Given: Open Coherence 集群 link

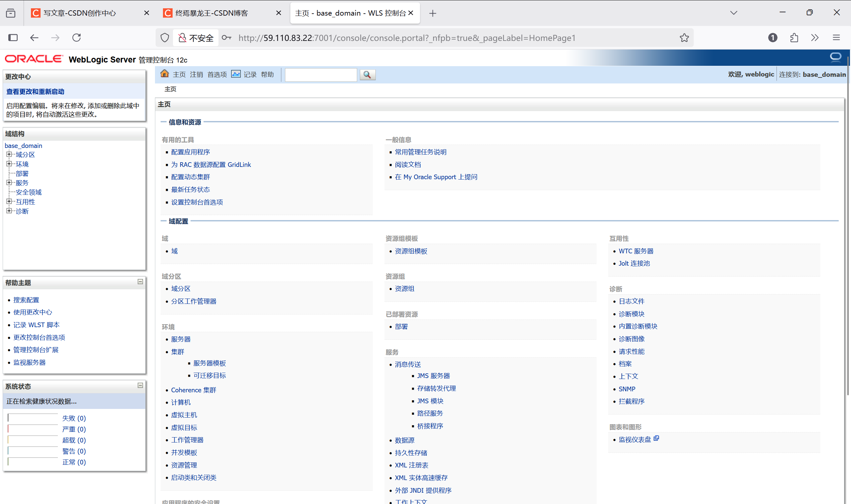Looking at the screenshot, I should coord(194,390).
